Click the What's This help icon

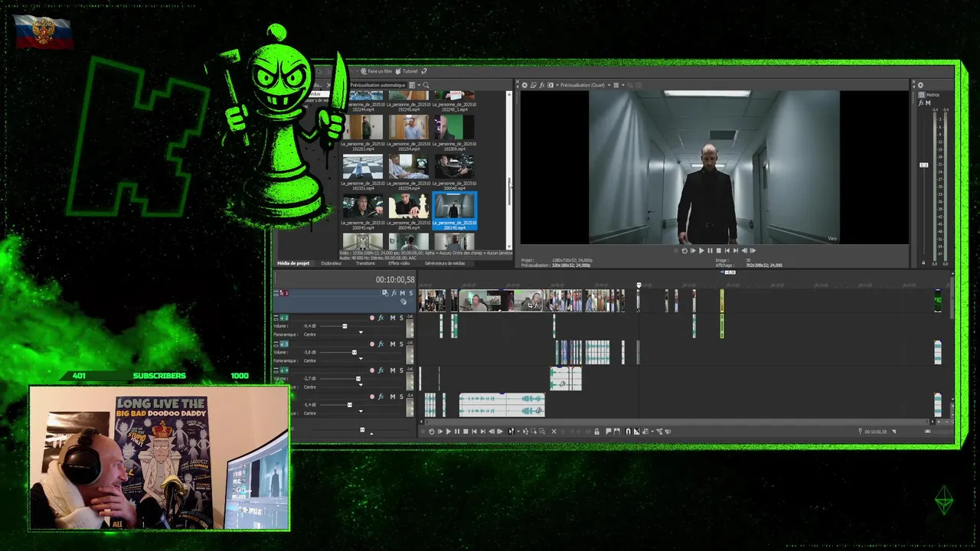point(424,71)
